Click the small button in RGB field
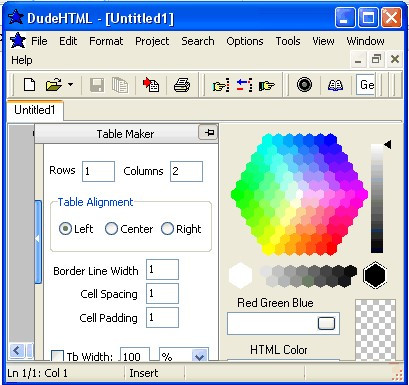 (x=326, y=323)
